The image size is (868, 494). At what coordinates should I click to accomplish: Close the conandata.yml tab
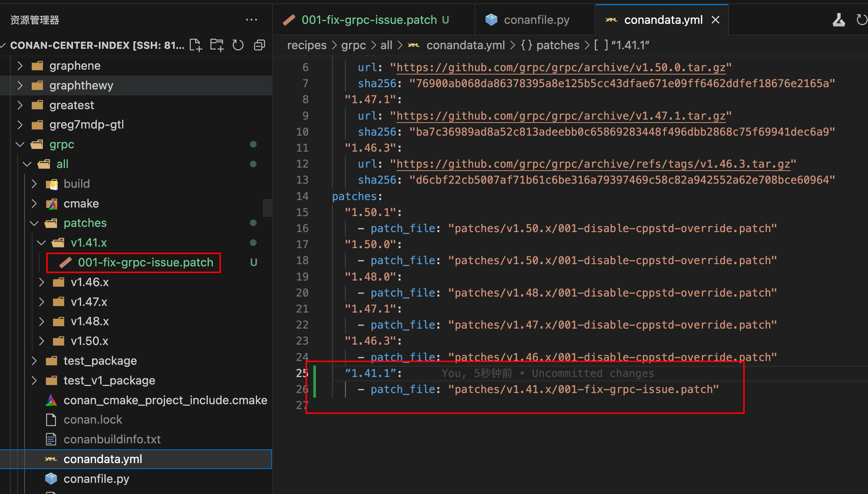click(x=715, y=20)
